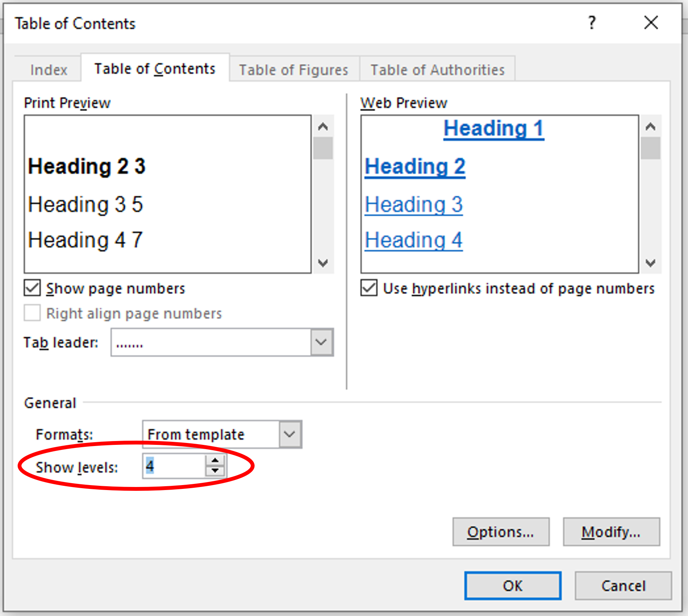Image resolution: width=688 pixels, height=616 pixels.
Task: Open the Tab leader dropdown
Action: tap(320, 342)
